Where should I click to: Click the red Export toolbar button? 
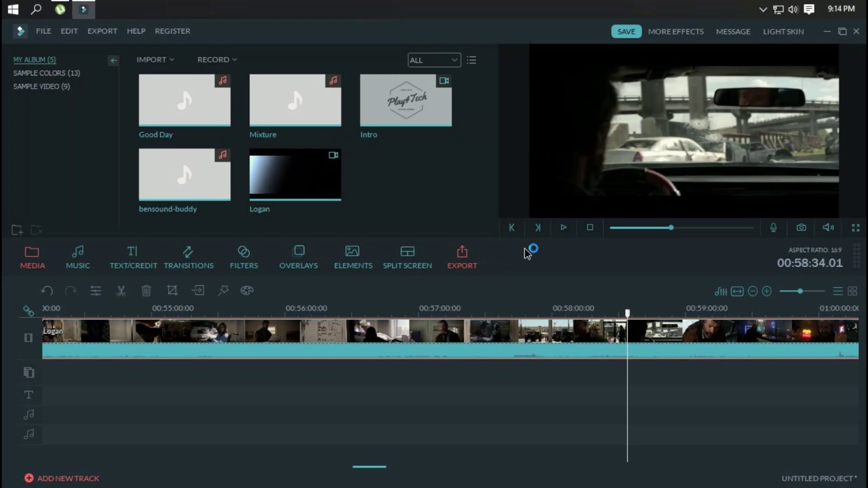(x=462, y=258)
